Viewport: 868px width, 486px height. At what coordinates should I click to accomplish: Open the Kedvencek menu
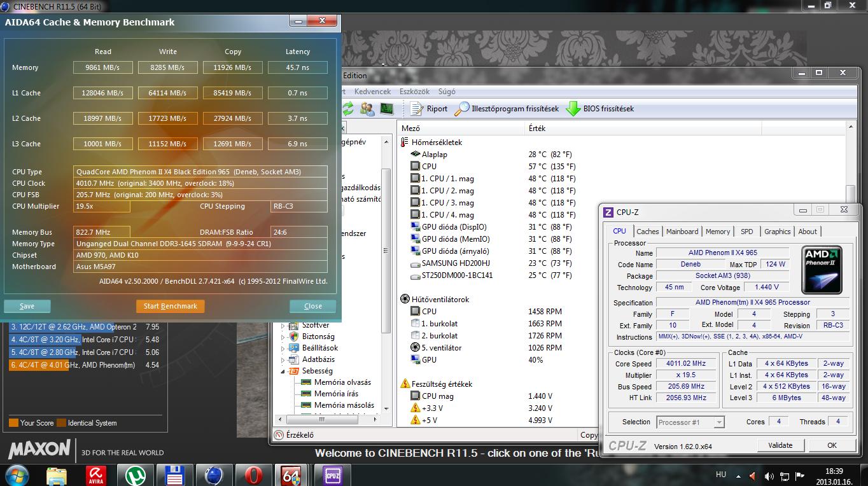pyautogui.click(x=372, y=92)
